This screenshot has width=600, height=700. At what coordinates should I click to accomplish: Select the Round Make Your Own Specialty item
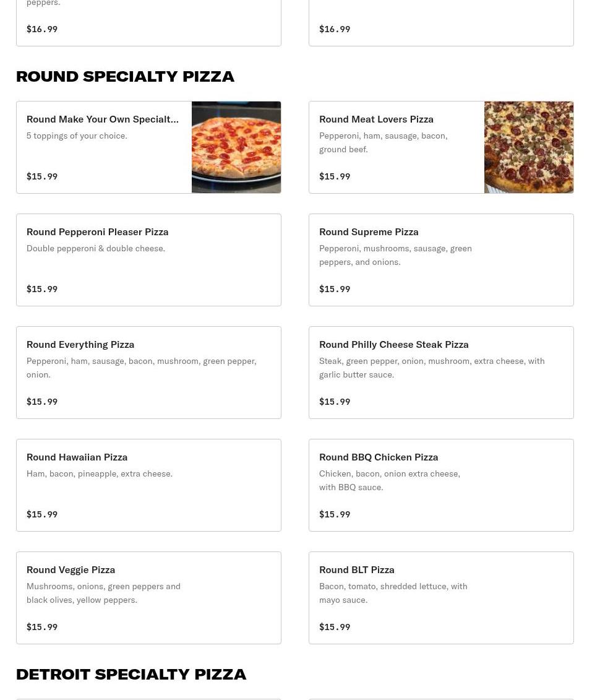pyautogui.click(x=148, y=147)
